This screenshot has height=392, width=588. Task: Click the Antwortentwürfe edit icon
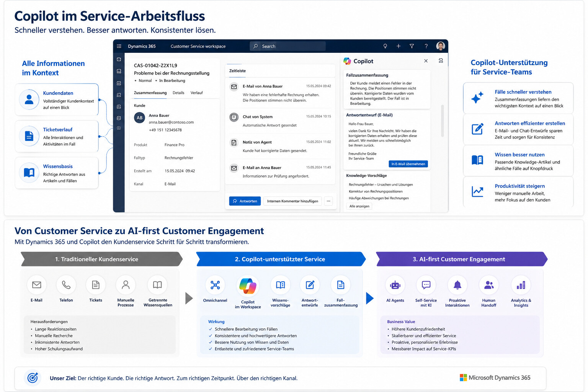pyautogui.click(x=310, y=285)
